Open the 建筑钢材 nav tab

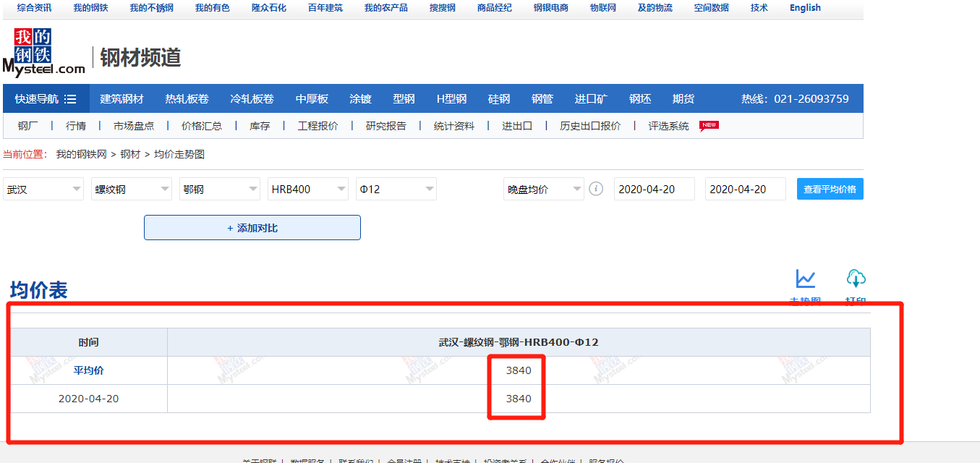tap(122, 98)
